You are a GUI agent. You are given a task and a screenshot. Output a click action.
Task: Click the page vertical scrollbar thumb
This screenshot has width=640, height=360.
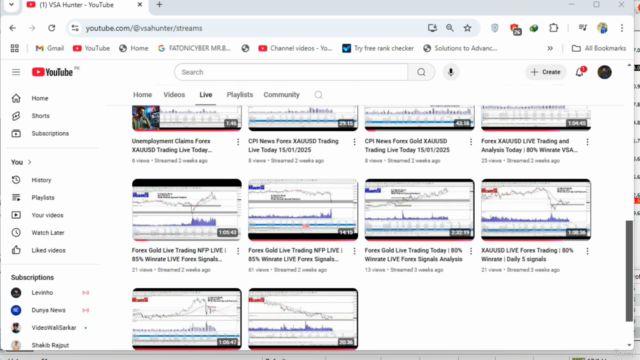(x=629, y=271)
